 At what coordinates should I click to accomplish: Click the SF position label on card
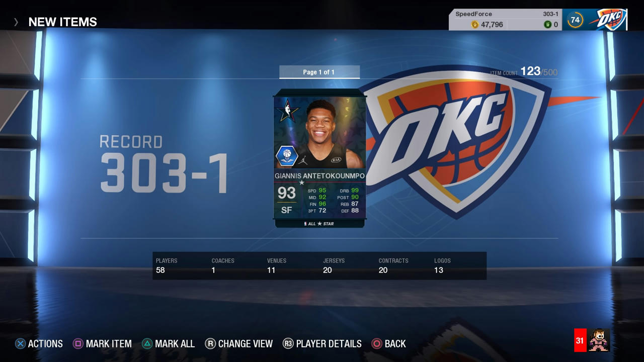point(286,210)
